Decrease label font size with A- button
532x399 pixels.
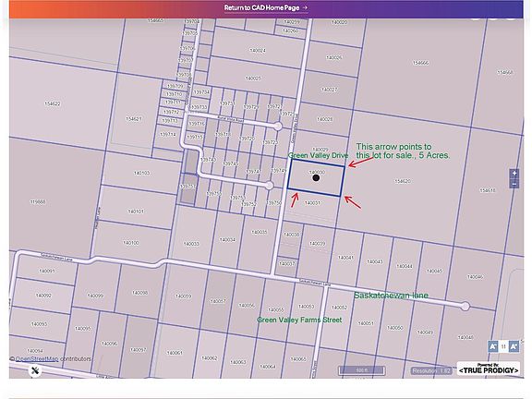click(492, 346)
